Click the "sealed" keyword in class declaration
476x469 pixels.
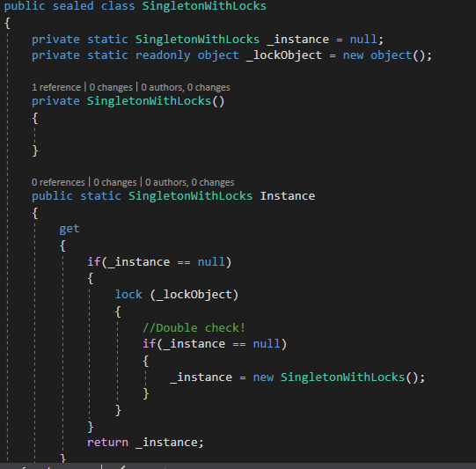(73, 6)
